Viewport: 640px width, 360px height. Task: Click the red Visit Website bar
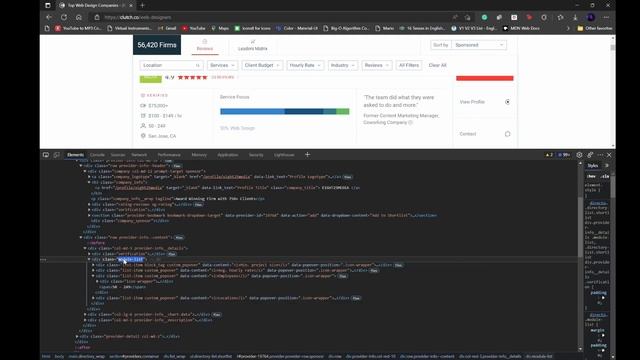pyautogui.click(x=484, y=78)
